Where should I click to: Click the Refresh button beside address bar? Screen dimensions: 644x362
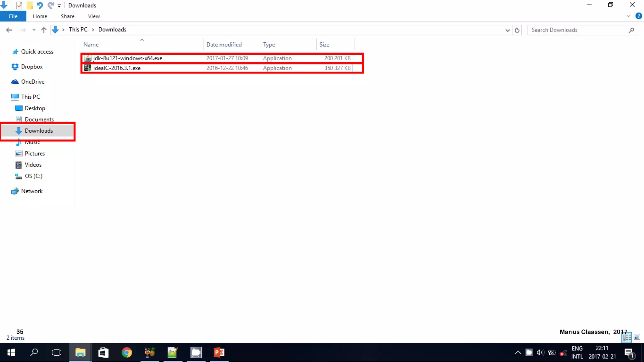point(517,30)
